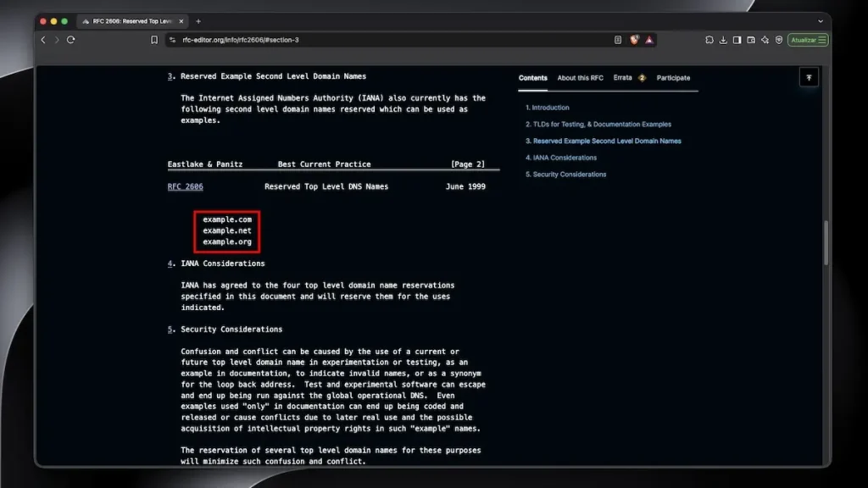Navigate to IANA Considerations contents link

click(561, 158)
